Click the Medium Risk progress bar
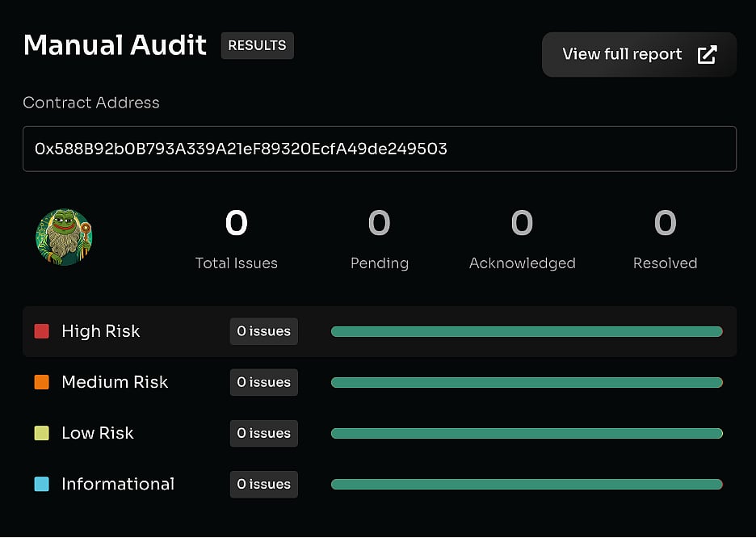Viewport: 756px width, 538px height. [526, 382]
